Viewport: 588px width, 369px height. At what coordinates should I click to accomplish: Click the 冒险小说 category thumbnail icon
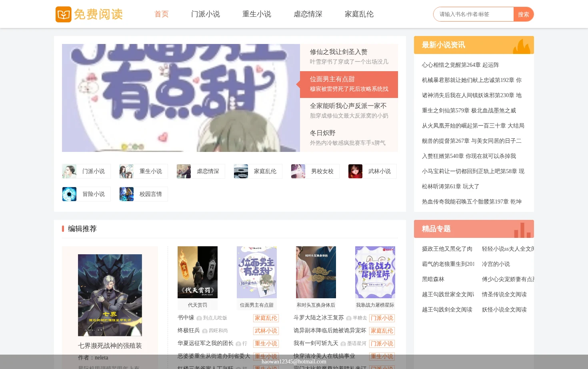[69, 194]
